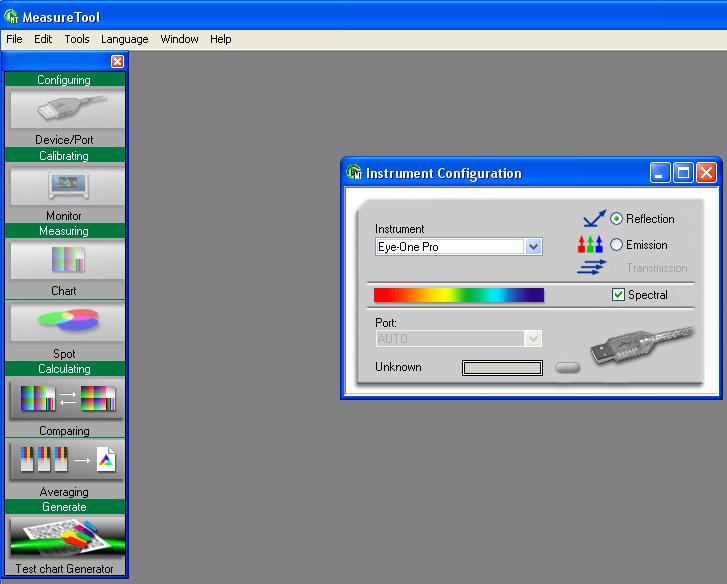Click the Calculating section header
Viewport: 727px width, 584px height.
click(65, 368)
